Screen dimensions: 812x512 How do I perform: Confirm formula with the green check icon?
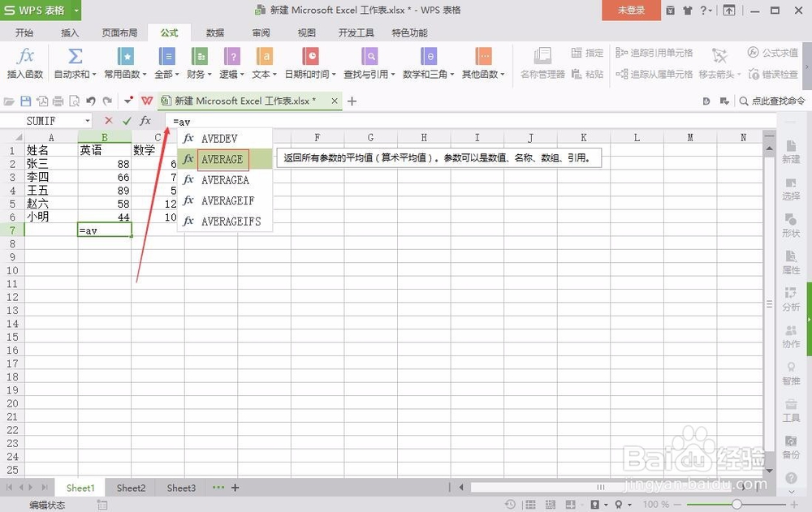coord(126,120)
